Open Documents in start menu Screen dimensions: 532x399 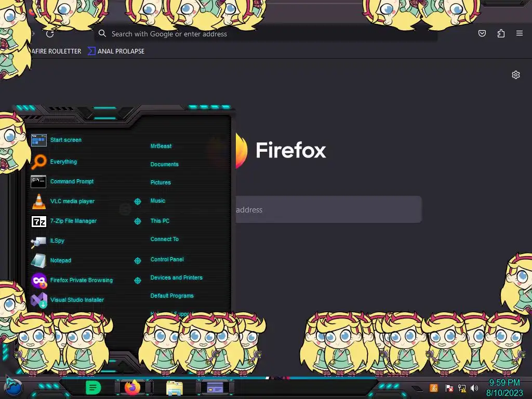164,164
